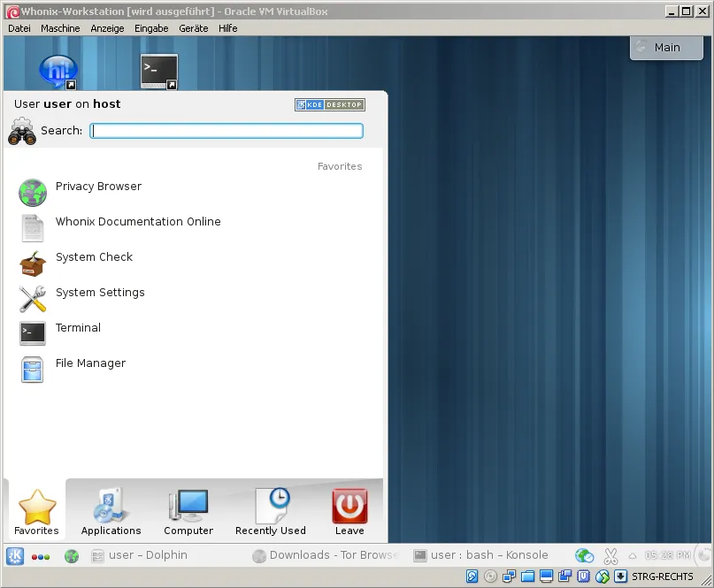The width and height of the screenshot is (714, 588).
Task: Switch to Recently Used tab
Action: [x=271, y=512]
